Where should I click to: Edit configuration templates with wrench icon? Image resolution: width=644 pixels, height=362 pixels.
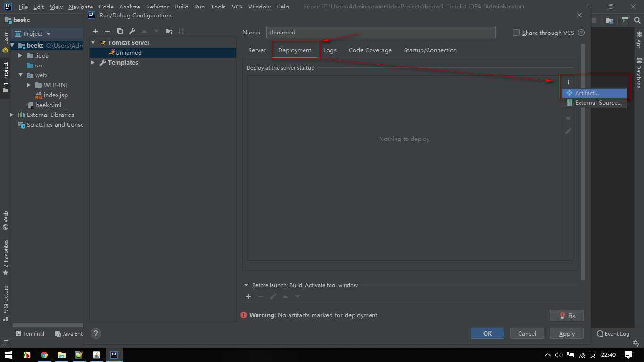click(x=132, y=31)
